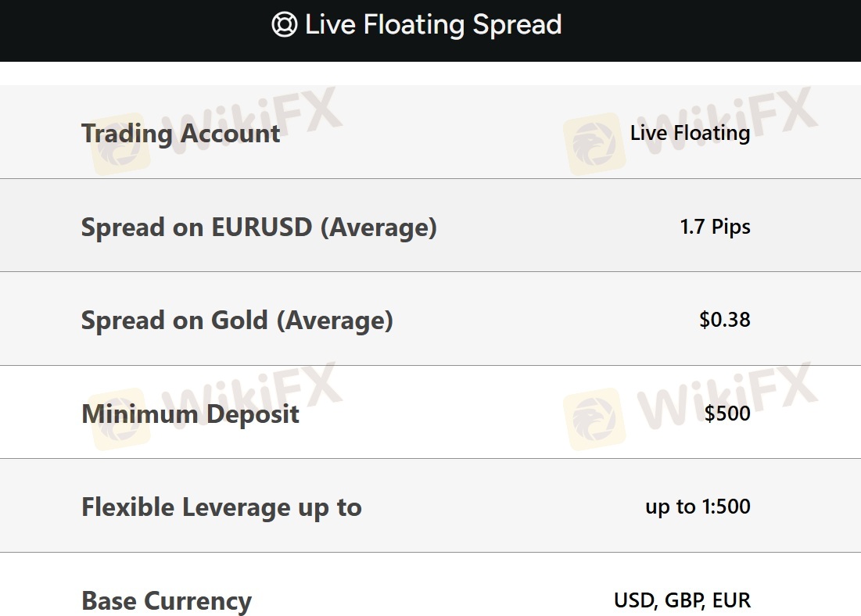Click the eagle watermark left of $500

[x=594, y=419]
